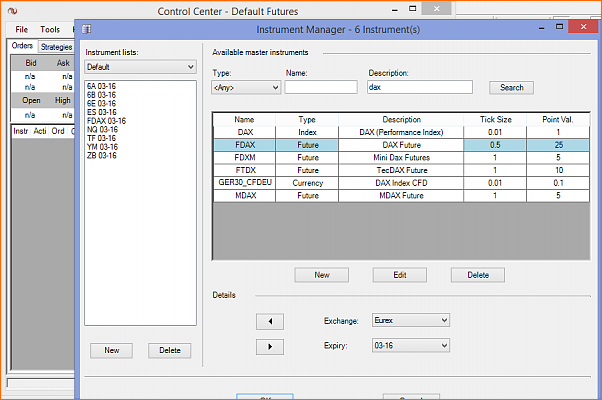The height and width of the screenshot is (400, 602).
Task: Click the Search button
Action: pyautogui.click(x=511, y=88)
